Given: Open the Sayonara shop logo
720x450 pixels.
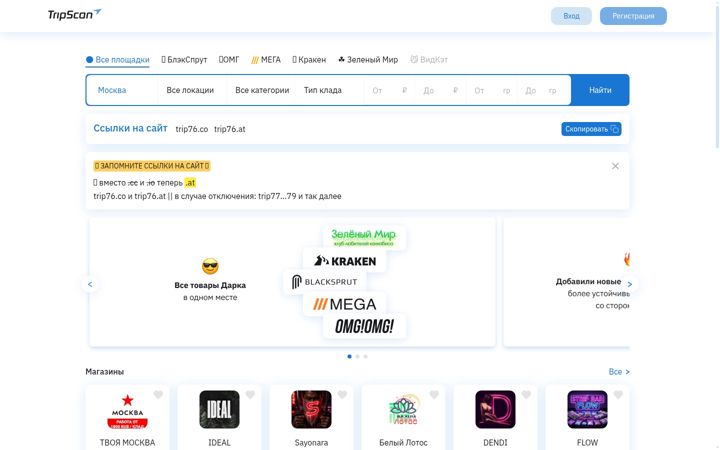Looking at the screenshot, I should (311, 410).
